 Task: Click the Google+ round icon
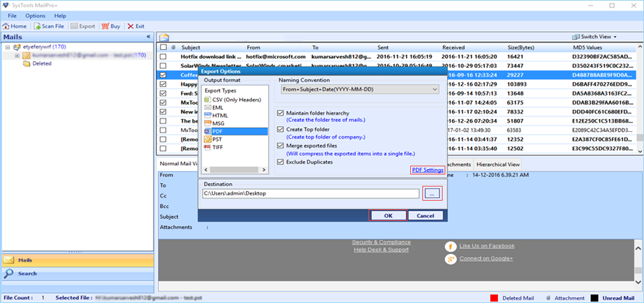click(451, 259)
